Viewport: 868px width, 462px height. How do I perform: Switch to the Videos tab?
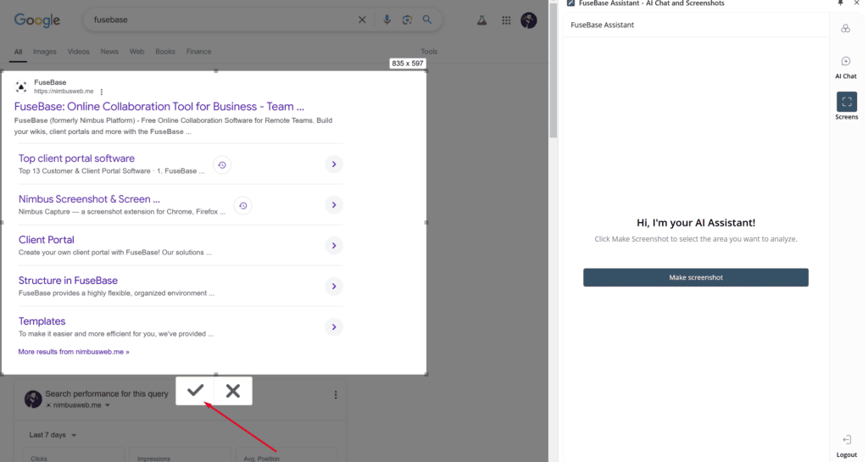click(79, 52)
